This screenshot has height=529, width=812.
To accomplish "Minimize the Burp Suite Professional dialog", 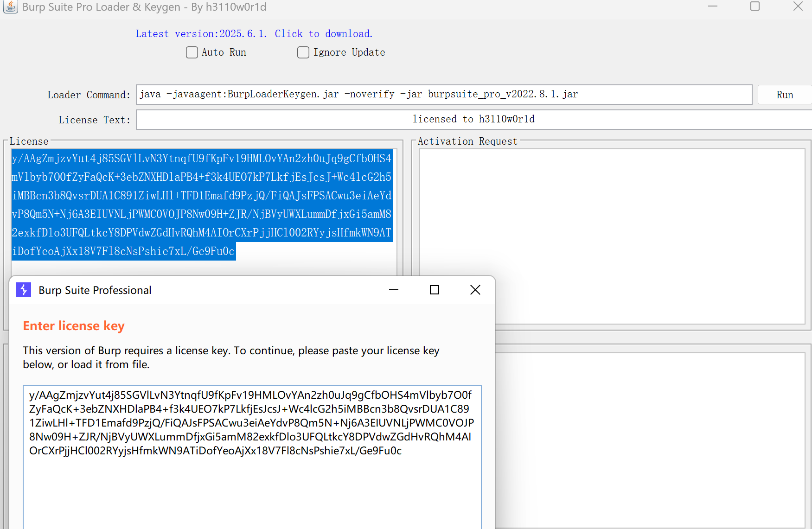I will [x=393, y=290].
